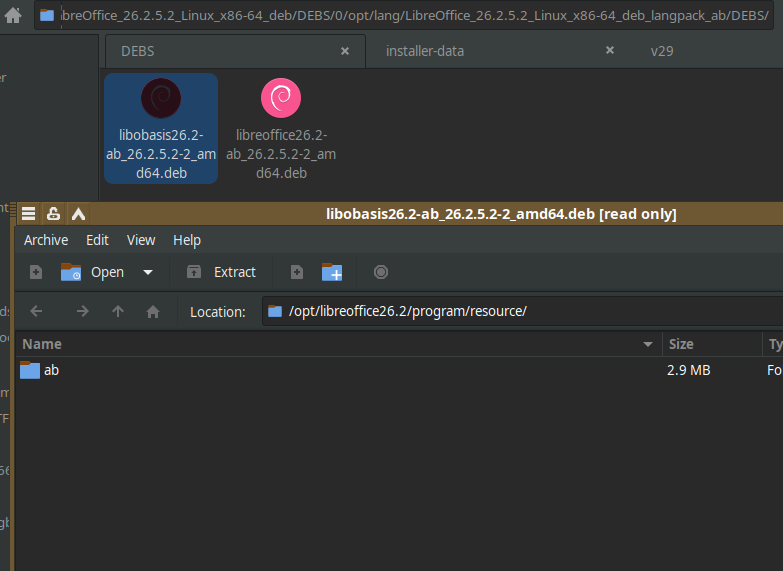Click the Name column sort arrow
Image resolution: width=783 pixels, height=571 pixels.
tap(648, 344)
